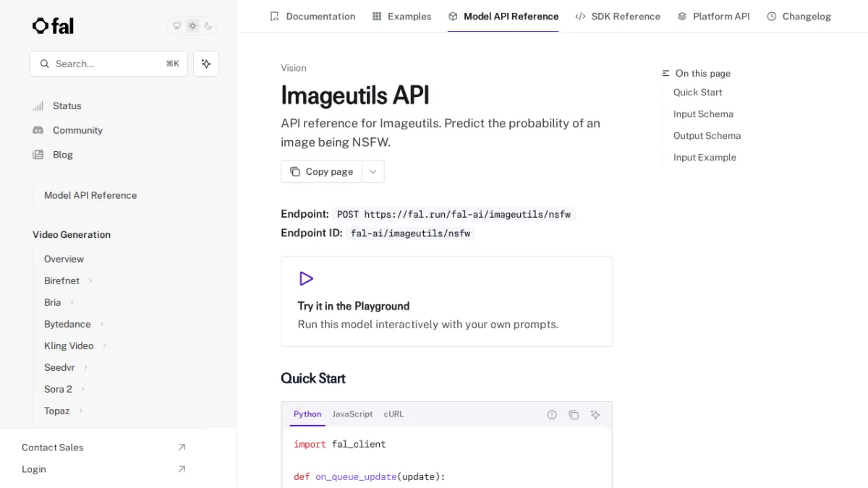Click the Login external arrow icon

tap(182, 469)
